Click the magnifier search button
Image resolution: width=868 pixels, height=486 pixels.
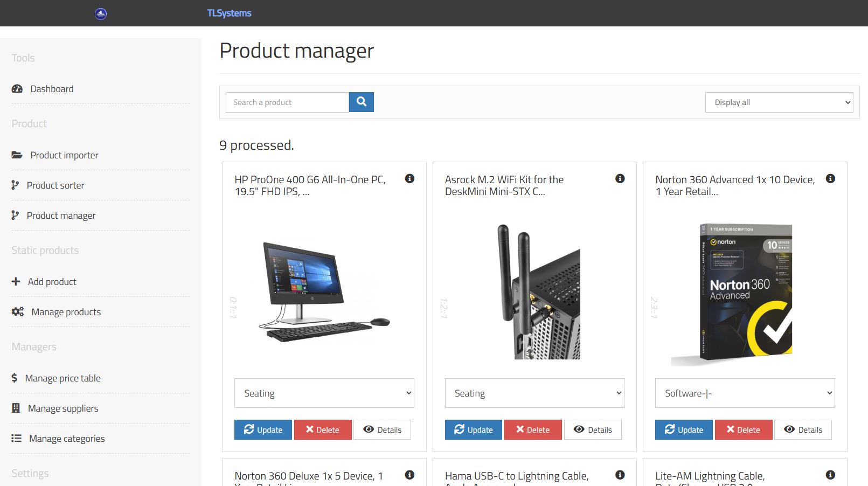(361, 102)
